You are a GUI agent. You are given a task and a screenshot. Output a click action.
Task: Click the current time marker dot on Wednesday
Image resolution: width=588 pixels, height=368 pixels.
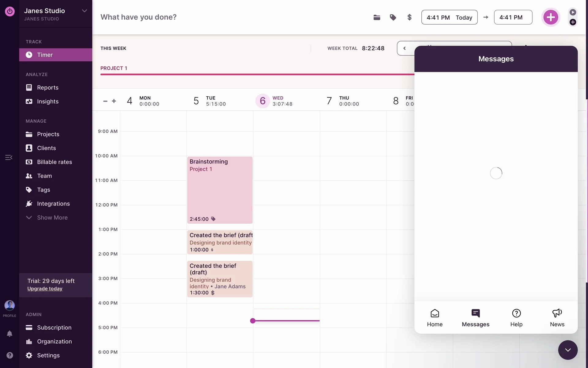[x=253, y=321]
